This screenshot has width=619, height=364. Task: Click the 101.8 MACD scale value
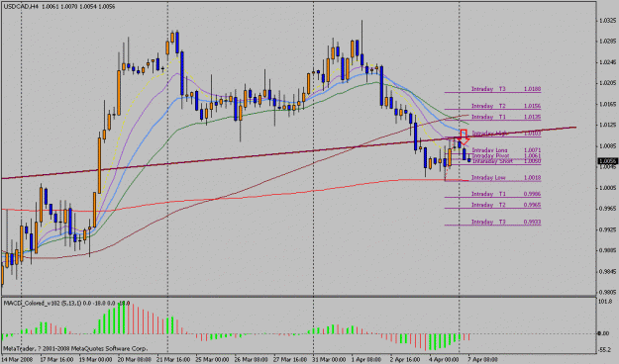605,302
